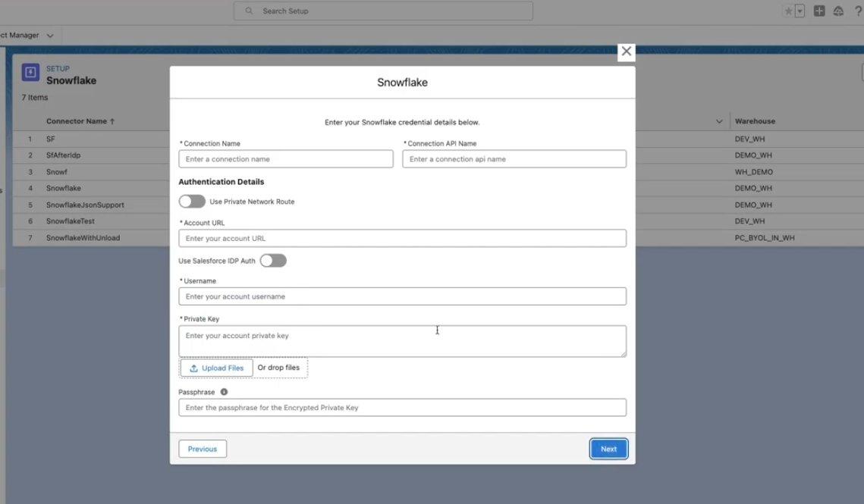Viewport: 864px width, 504px height.
Task: Click the Warehouse column header
Action: [755, 121]
